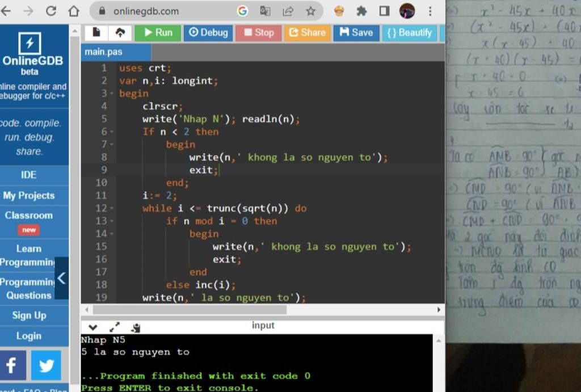Fold the If statement at line 6
The image size is (581, 392).
tap(112, 132)
